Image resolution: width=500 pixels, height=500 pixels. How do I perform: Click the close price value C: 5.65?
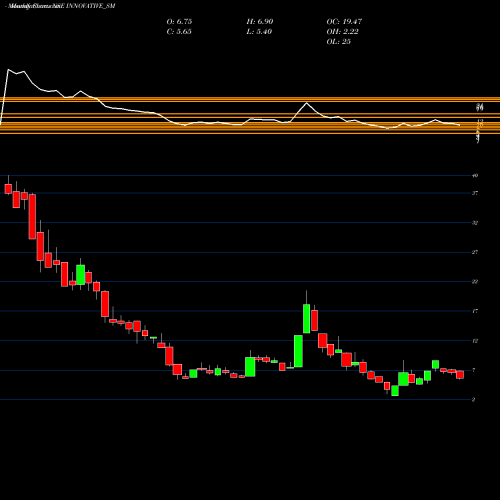[x=179, y=31]
